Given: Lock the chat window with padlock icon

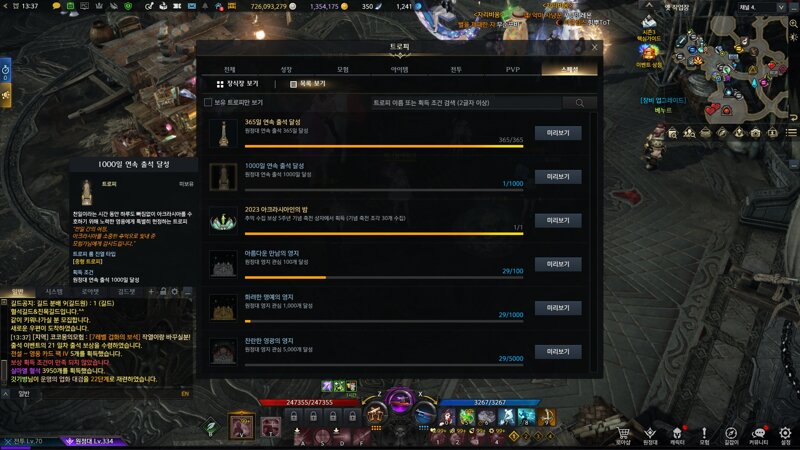Looking at the screenshot, I should (x=163, y=291).
